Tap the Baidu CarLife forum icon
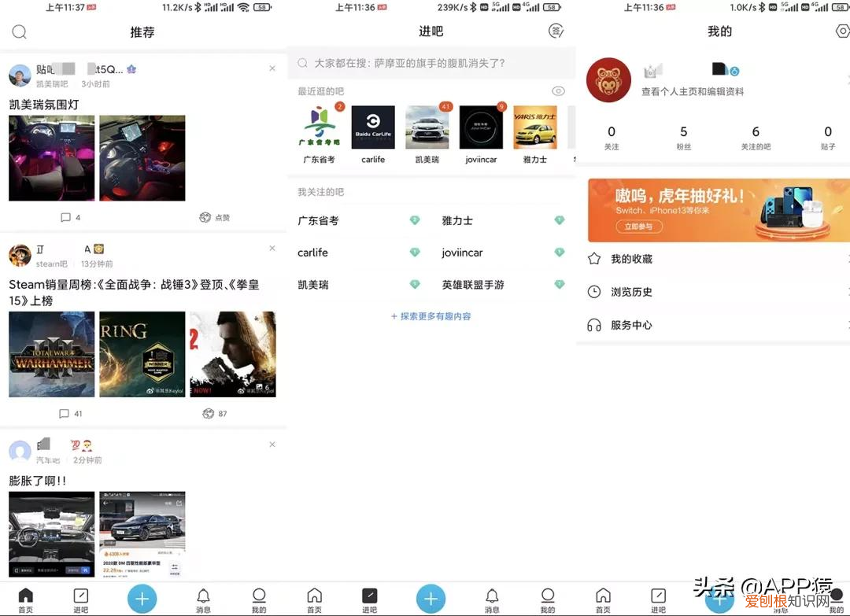This screenshot has width=850, height=616. click(372, 129)
